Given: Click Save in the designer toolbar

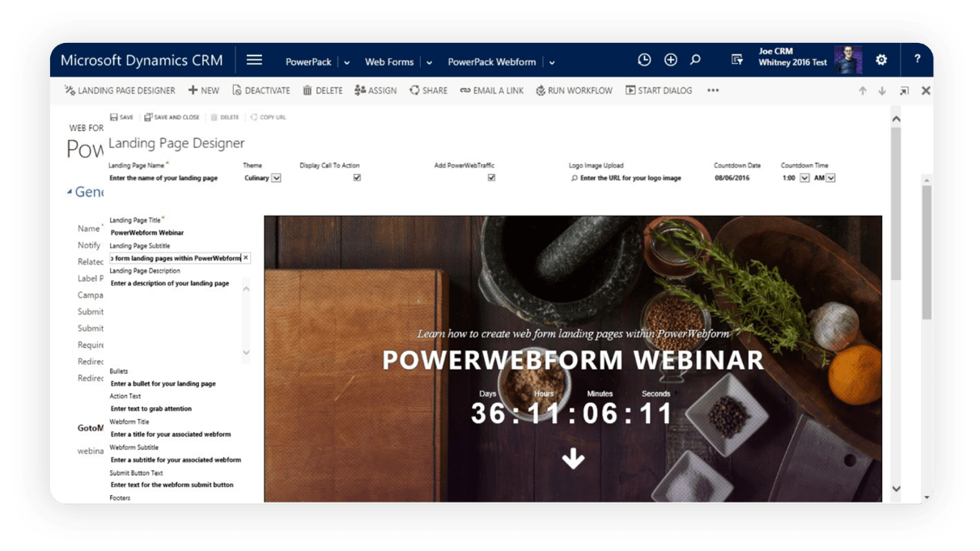Looking at the screenshot, I should (121, 117).
